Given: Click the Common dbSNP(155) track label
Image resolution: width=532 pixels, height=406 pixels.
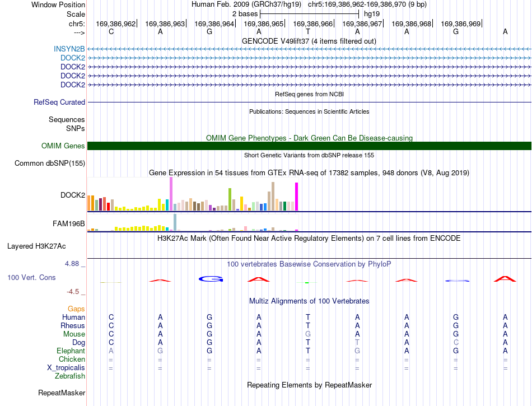Looking at the screenshot, I should click(x=50, y=163).
